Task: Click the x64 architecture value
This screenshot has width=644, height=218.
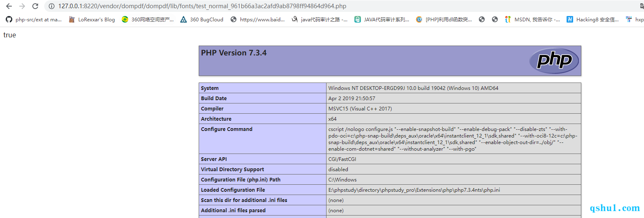Action: click(x=332, y=119)
